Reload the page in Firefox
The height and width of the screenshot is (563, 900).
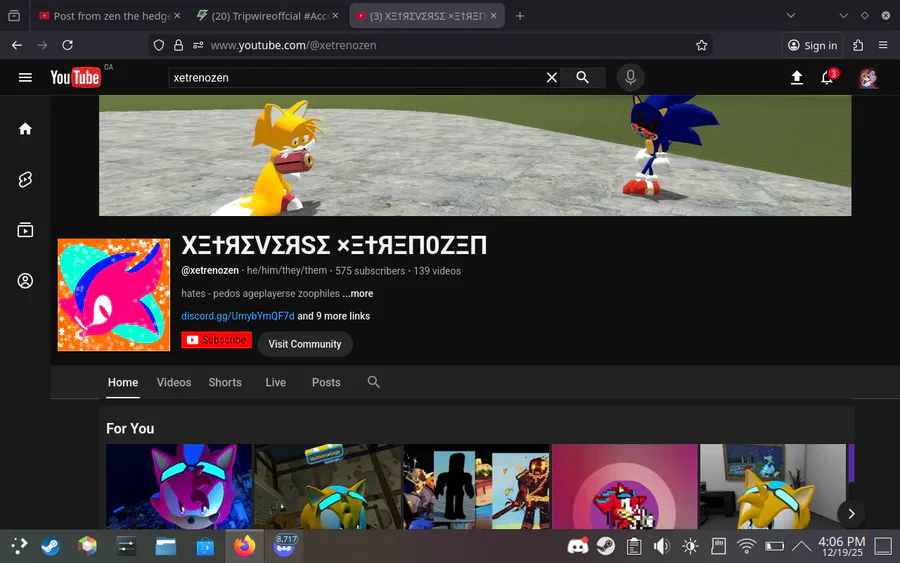tap(67, 45)
